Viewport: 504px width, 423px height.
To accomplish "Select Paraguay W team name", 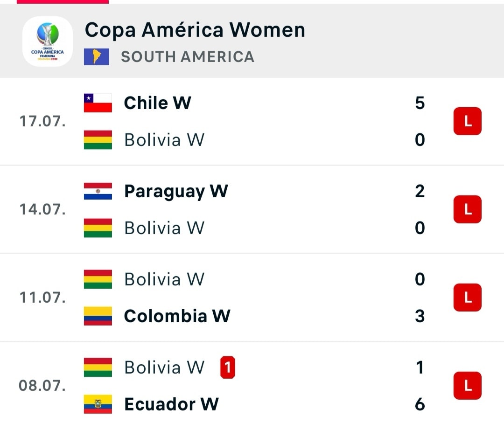I will pyautogui.click(x=176, y=191).
